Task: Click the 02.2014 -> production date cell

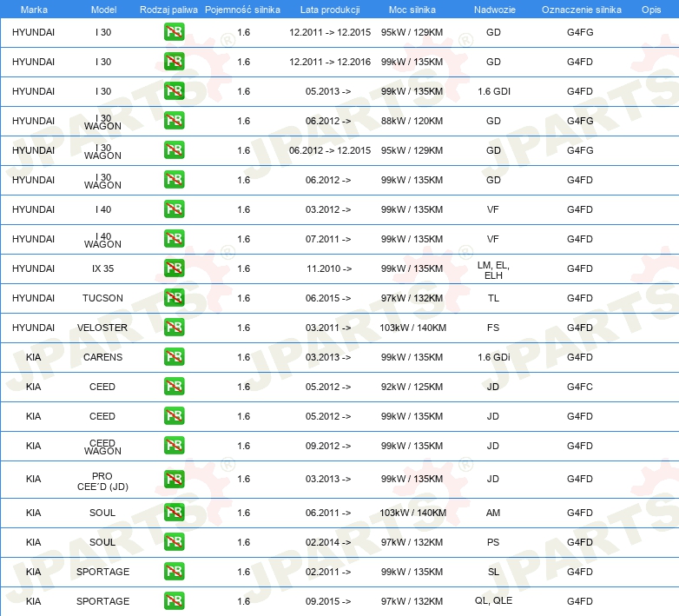Action: click(328, 542)
